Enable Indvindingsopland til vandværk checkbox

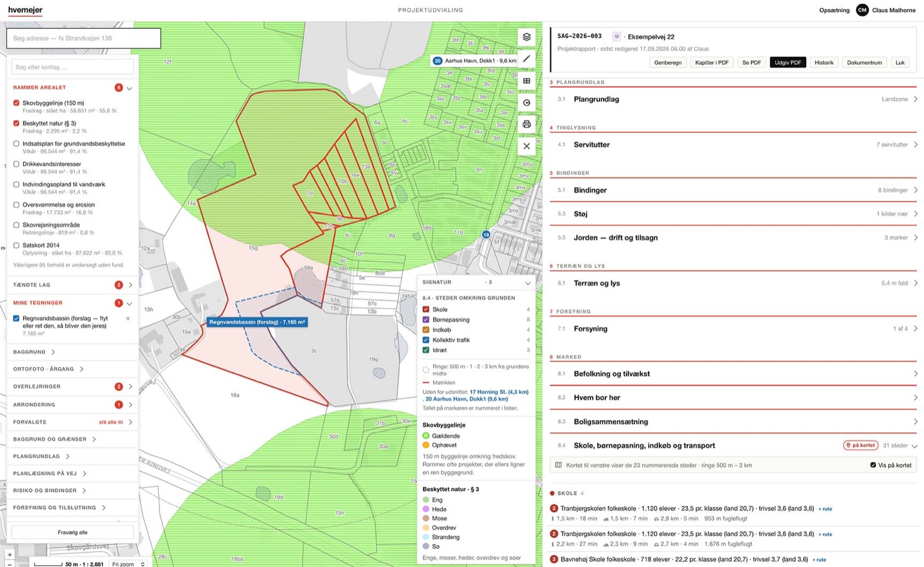16,184
